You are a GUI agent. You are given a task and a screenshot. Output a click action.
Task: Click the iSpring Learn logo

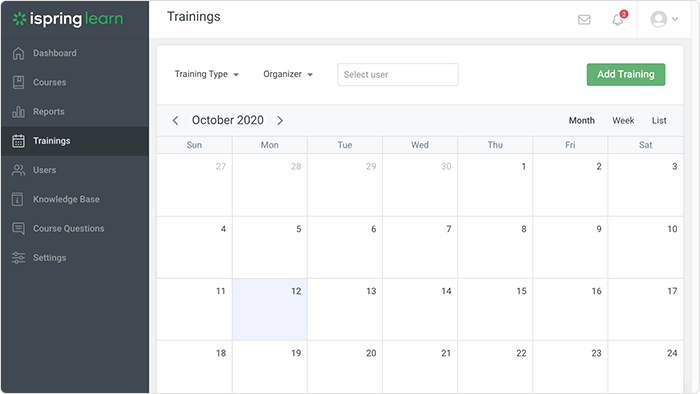(x=68, y=19)
